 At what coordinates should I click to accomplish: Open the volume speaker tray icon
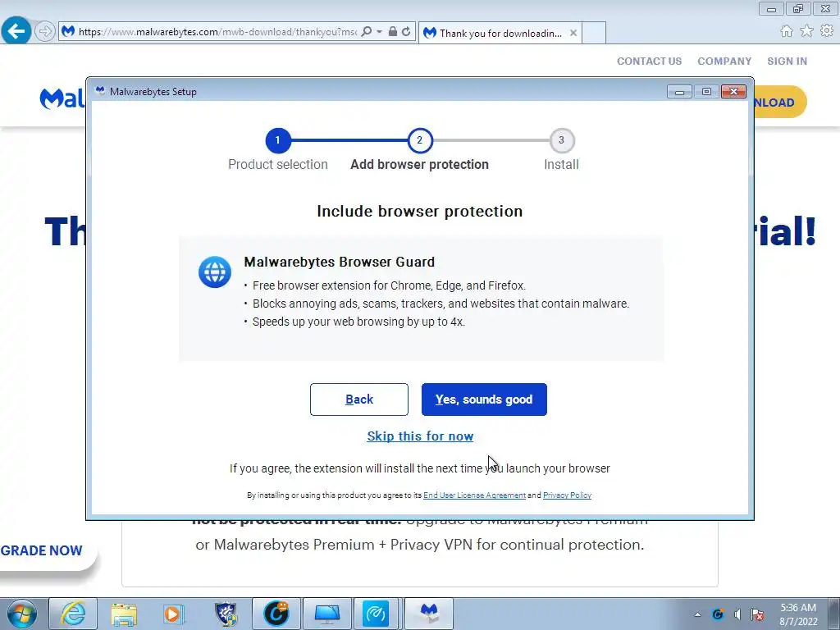click(737, 614)
